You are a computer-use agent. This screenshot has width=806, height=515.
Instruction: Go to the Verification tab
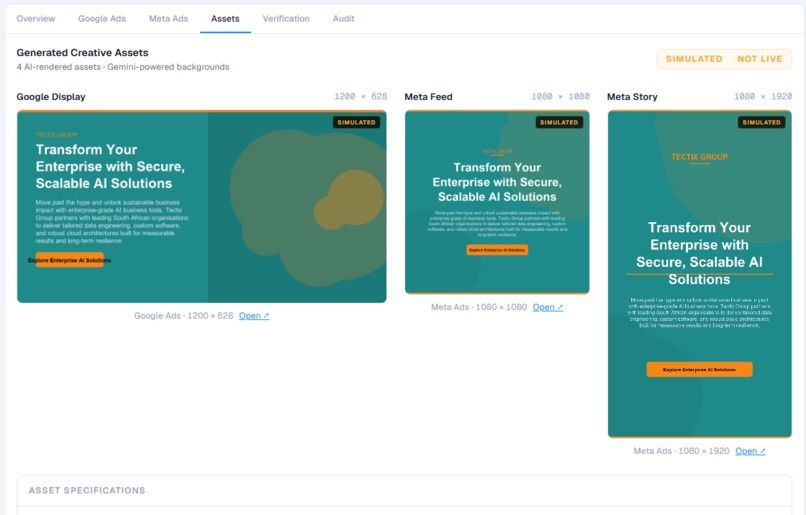pos(286,19)
